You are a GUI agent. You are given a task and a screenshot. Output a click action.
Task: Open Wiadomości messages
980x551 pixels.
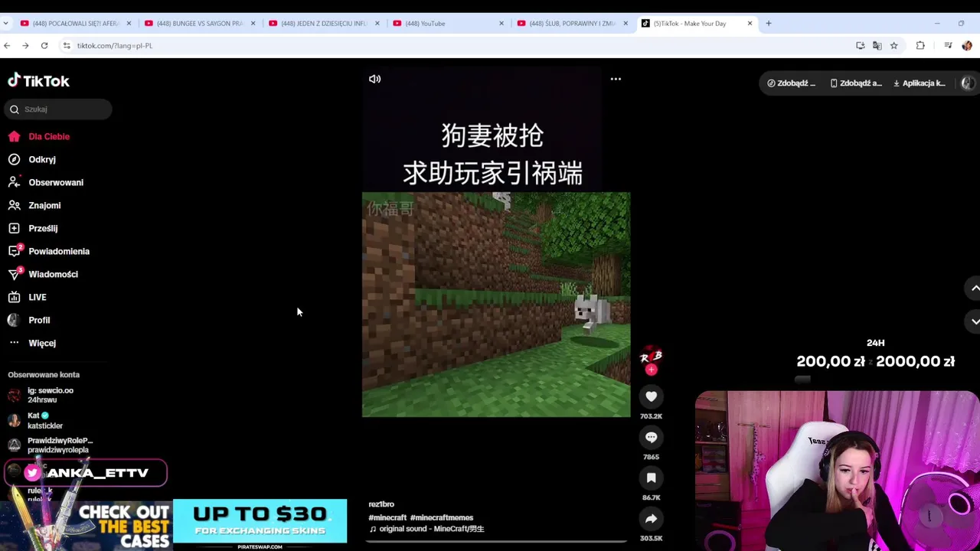click(x=53, y=274)
